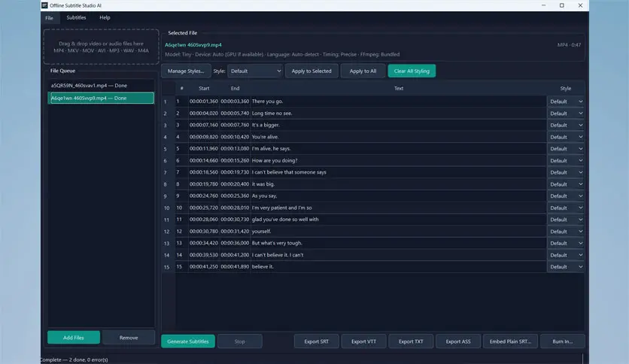This screenshot has height=364, width=629.
Task: Click the Add Files button
Action: (74, 338)
